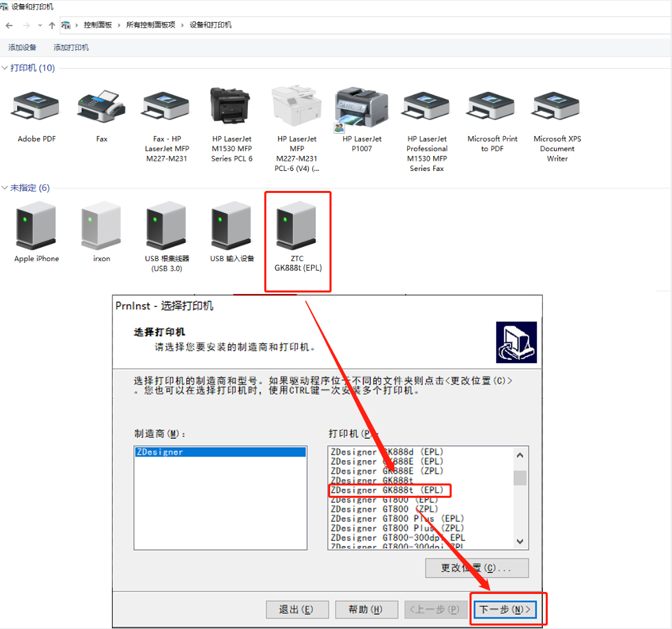
Task: Select the ZTC GK888t (EPL) device
Action: tap(297, 226)
